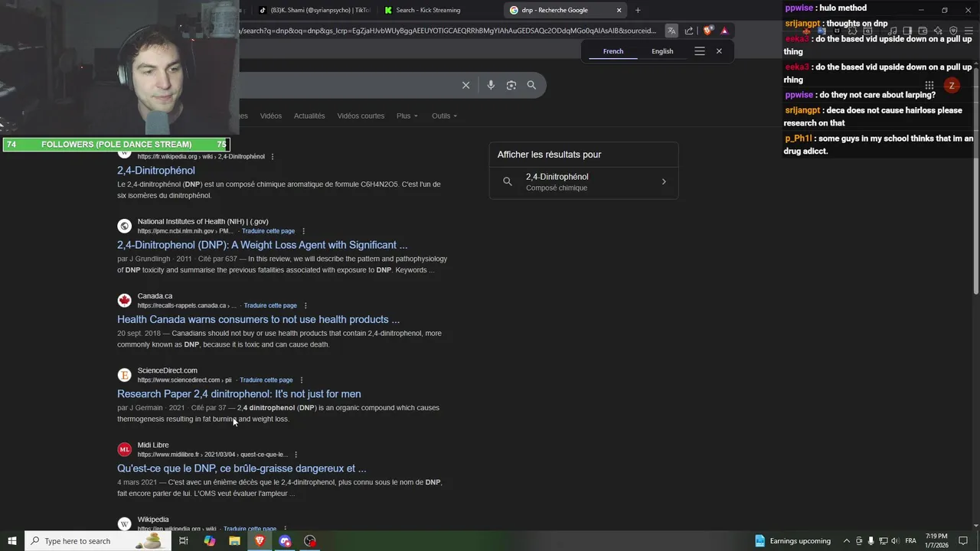Switch to the TikTok K. Shami browser tab
Viewport: 980px width, 551px height.
314,10
